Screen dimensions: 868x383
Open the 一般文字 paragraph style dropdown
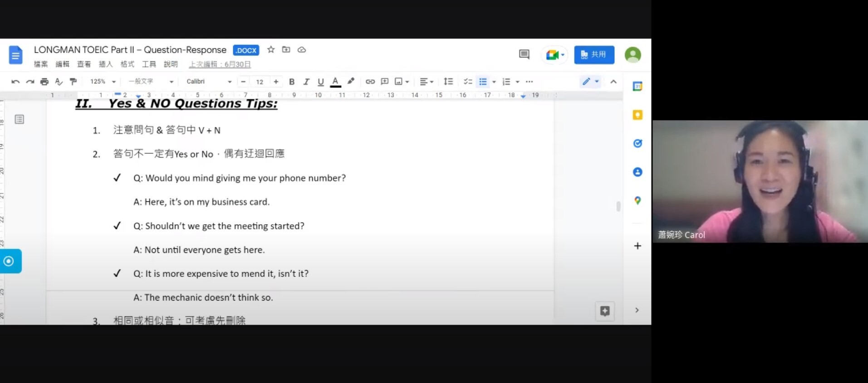(x=151, y=82)
